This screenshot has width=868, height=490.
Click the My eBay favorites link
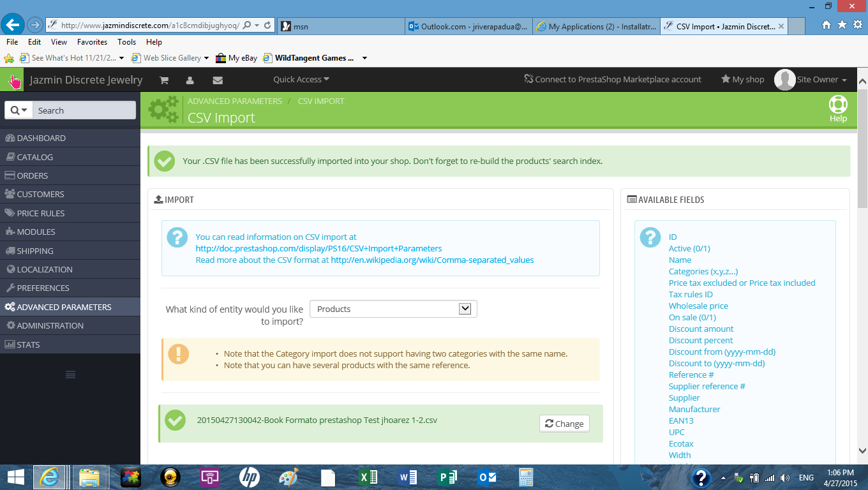[x=236, y=58]
